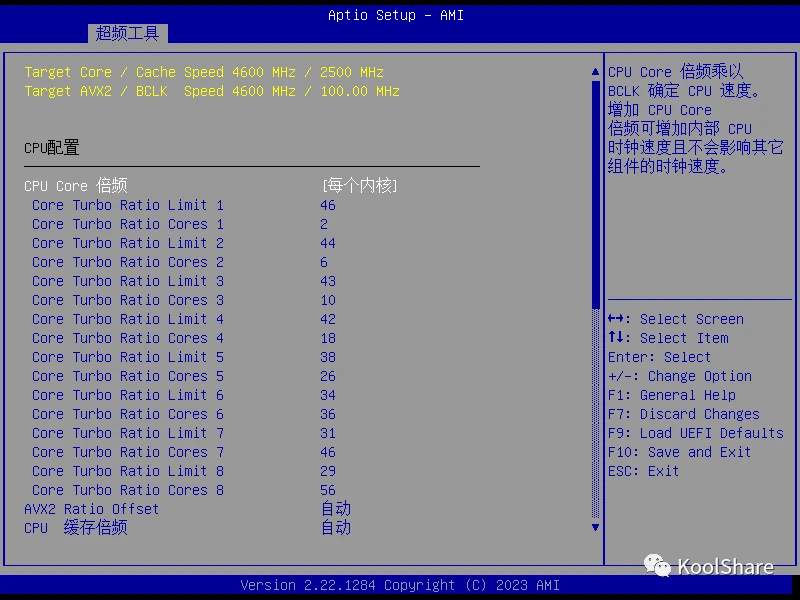Screen dimensions: 800x600
Task: Select Core Turbo Ratio Limit 4 row
Action: 184,319
